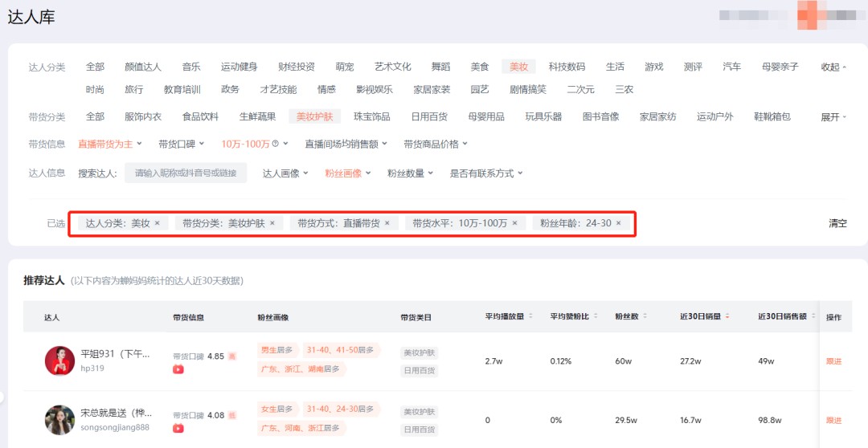Select 运动健身 category
868x448 pixels.
(240, 67)
